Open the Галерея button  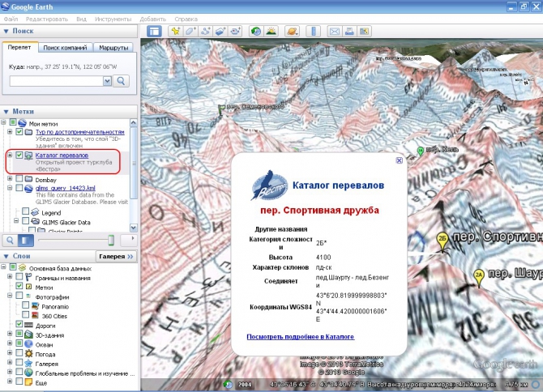116,257
